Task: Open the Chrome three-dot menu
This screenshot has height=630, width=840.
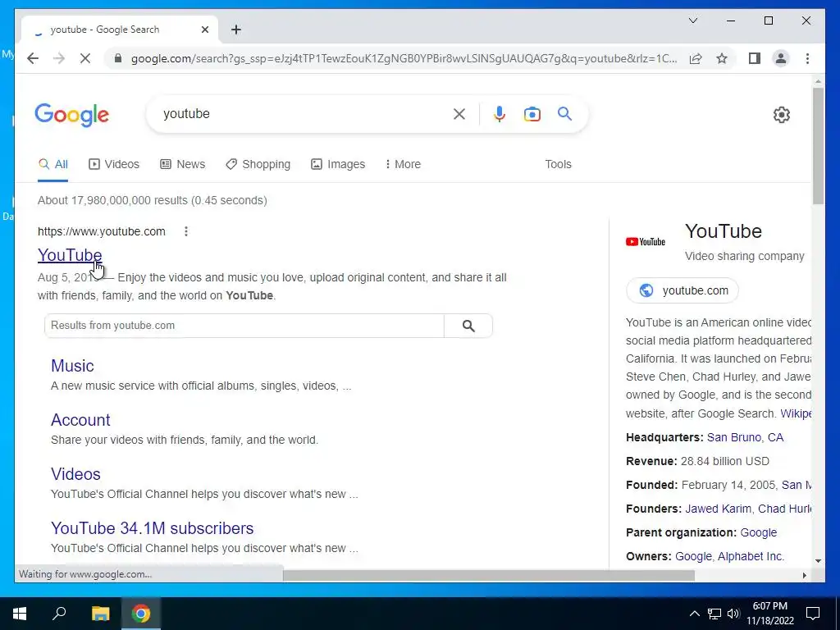Action: pyautogui.click(x=807, y=58)
